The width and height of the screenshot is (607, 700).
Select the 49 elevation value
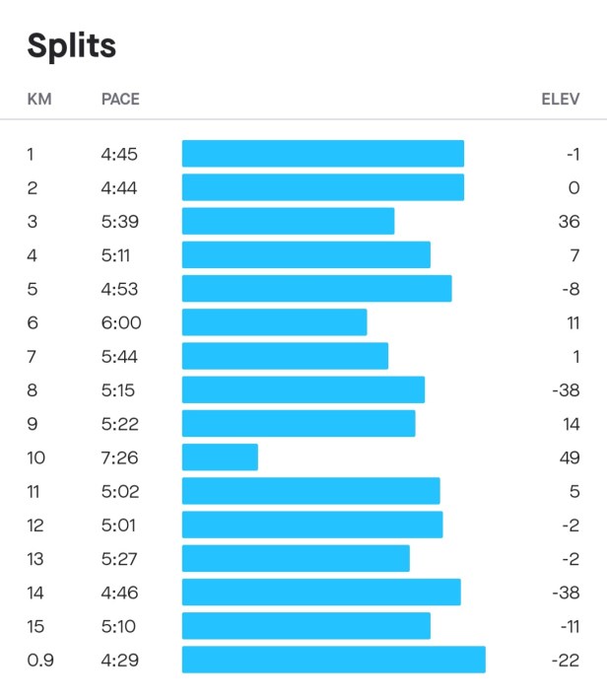pyautogui.click(x=569, y=457)
